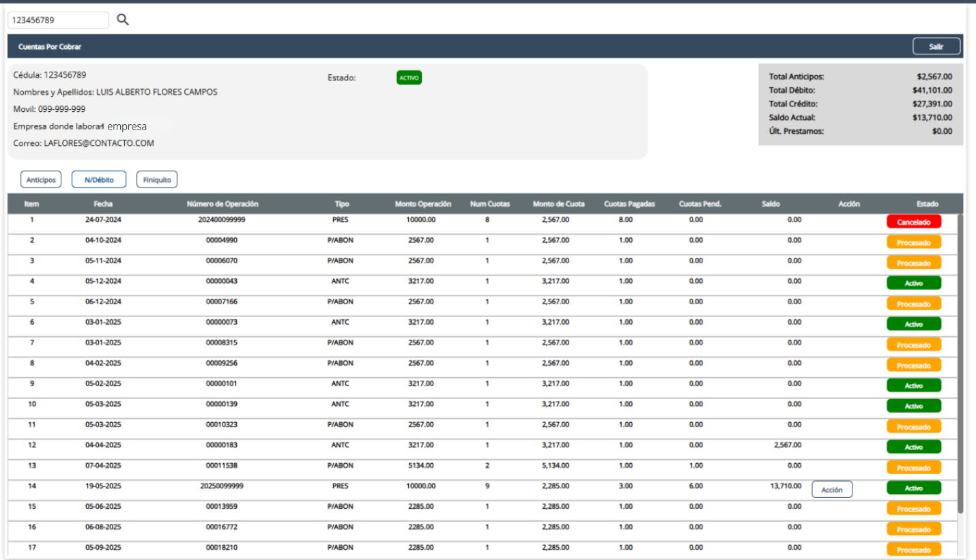The height and width of the screenshot is (560, 976).
Task: Click the Estado column header
Action: point(928,204)
